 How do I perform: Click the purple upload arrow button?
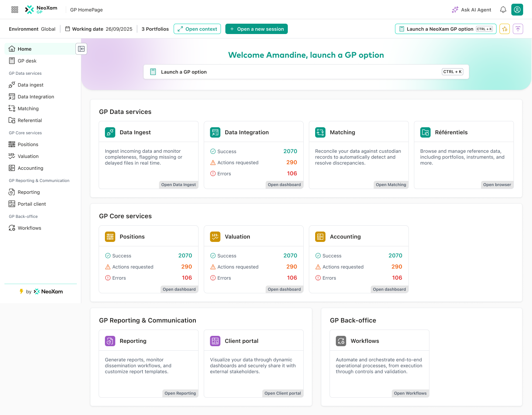click(518, 29)
